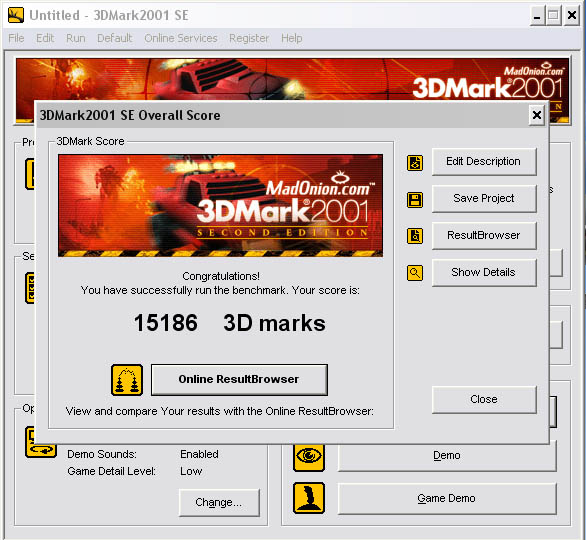Click the Change... options button

click(219, 503)
